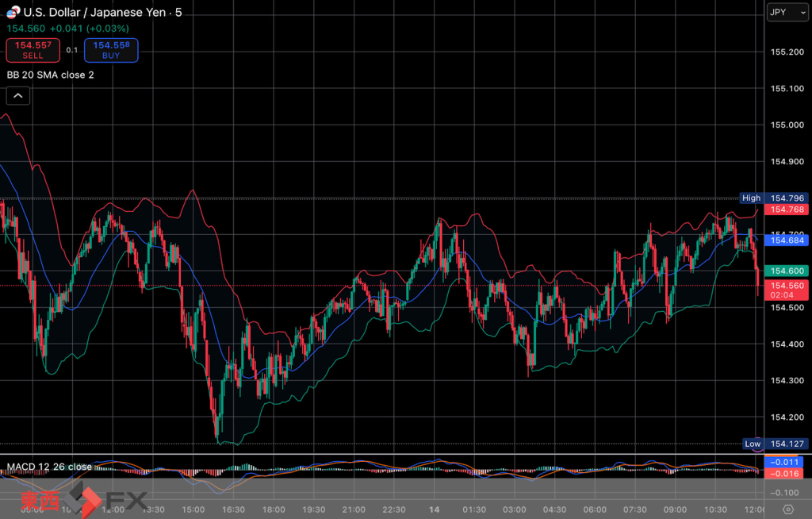Image resolution: width=812 pixels, height=519 pixels.
Task: Click the 0.1 spread value between buttons
Action: [72, 50]
